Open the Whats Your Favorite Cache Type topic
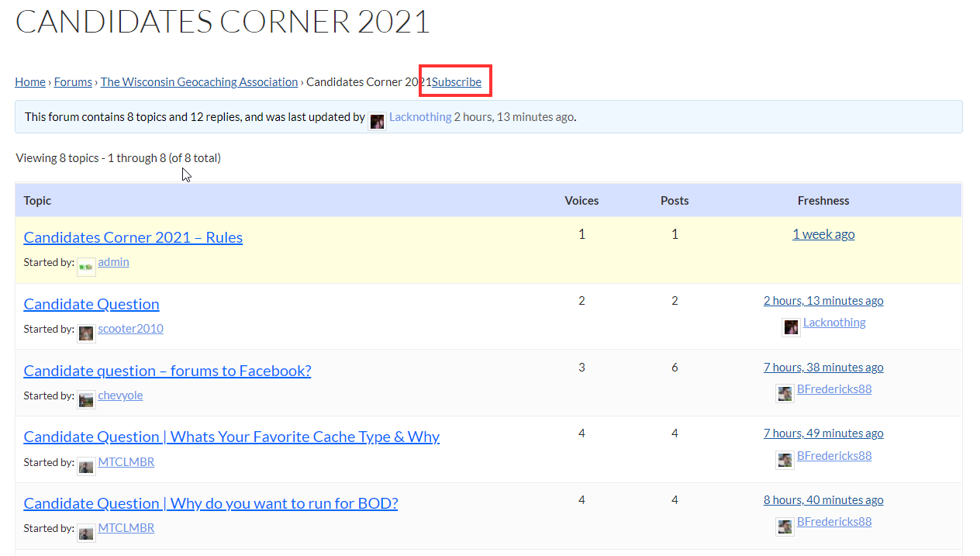 (231, 437)
